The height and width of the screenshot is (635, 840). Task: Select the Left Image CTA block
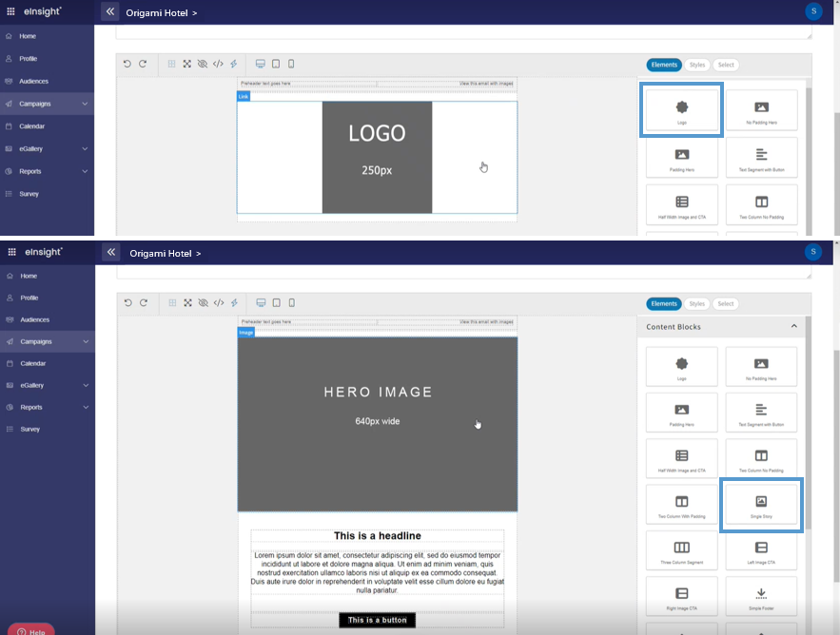click(x=761, y=551)
